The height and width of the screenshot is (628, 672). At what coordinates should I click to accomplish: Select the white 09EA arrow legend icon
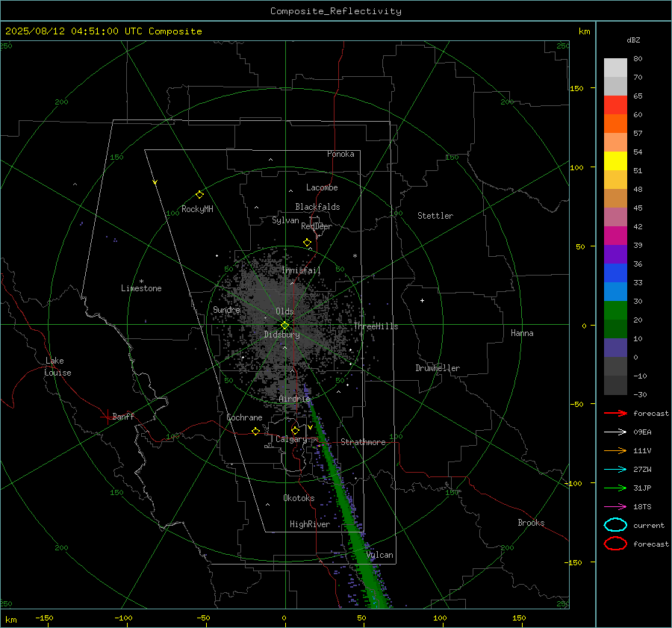tap(615, 432)
